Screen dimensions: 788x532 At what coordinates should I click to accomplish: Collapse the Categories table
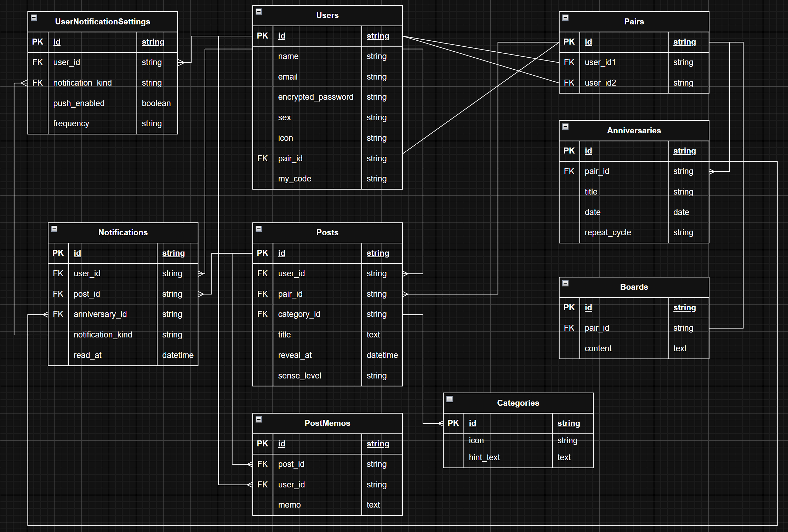coord(450,399)
